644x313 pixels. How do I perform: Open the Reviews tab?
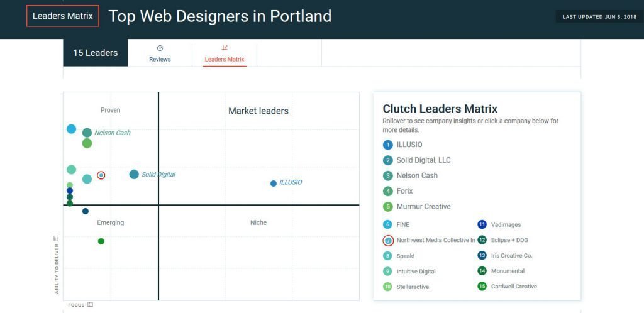coord(160,53)
